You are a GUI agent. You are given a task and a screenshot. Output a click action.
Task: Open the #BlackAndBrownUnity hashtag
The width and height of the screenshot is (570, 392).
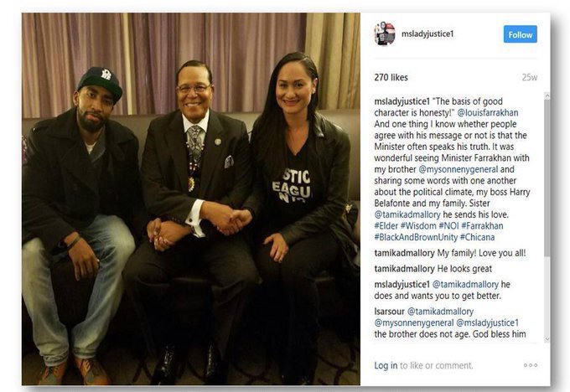pos(416,237)
